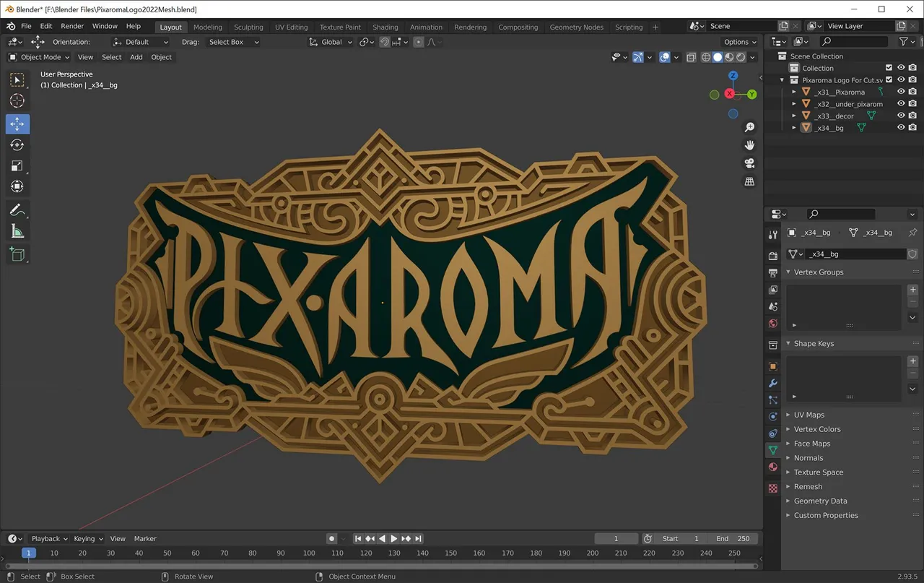Screen dimensions: 924x583
Task: Add a new shape key with plus
Action: click(912, 360)
